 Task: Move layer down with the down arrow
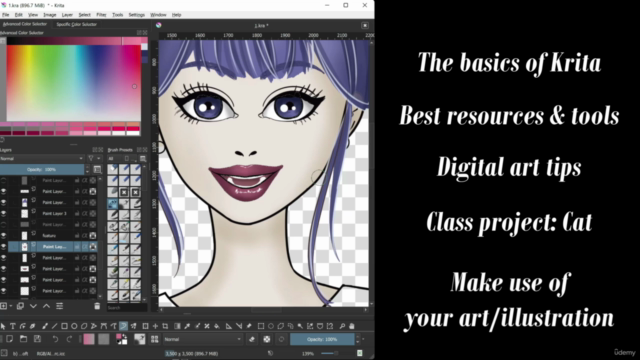[x=33, y=306]
